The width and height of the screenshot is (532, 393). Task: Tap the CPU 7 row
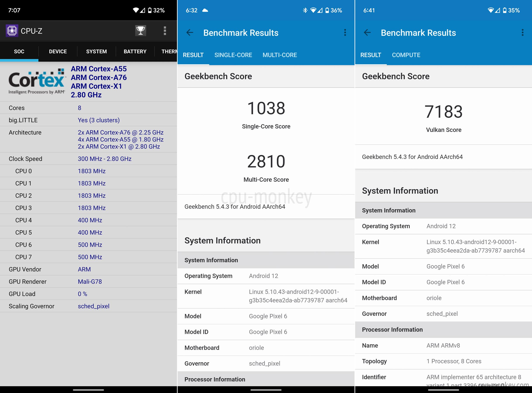click(x=88, y=257)
